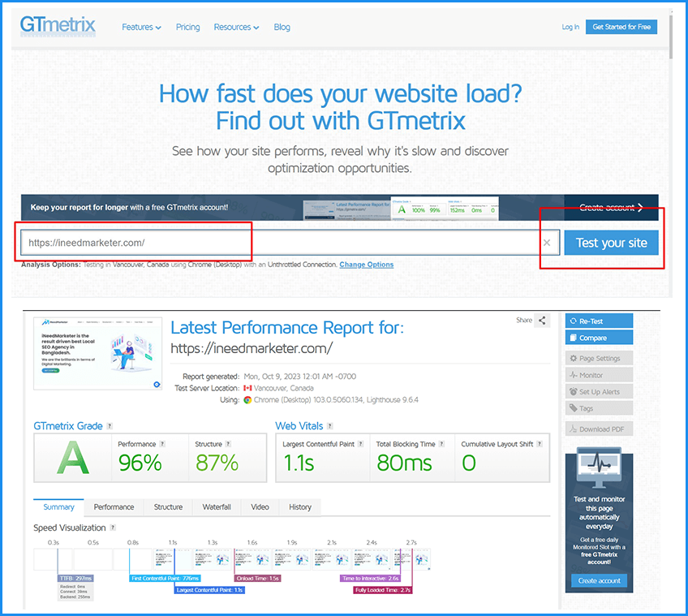Click the page scrollbar at top right
Viewport: 688px width, 616px height.
(670, 37)
